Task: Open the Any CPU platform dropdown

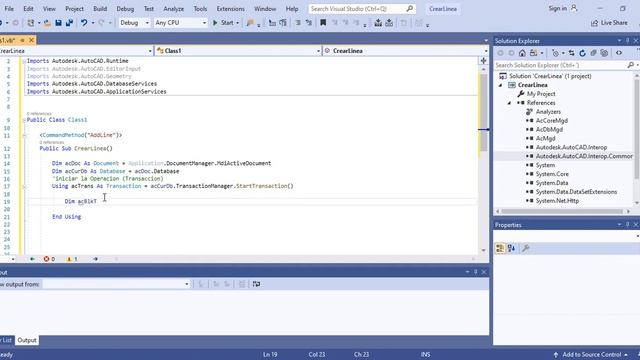Action: (180, 23)
